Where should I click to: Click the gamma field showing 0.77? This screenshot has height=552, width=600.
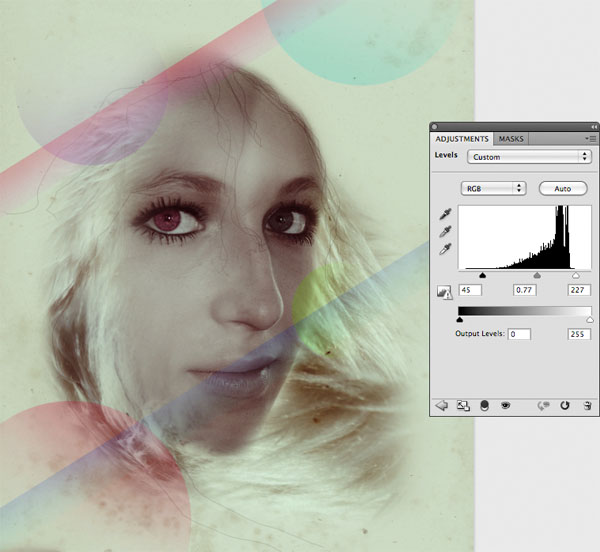(x=524, y=290)
